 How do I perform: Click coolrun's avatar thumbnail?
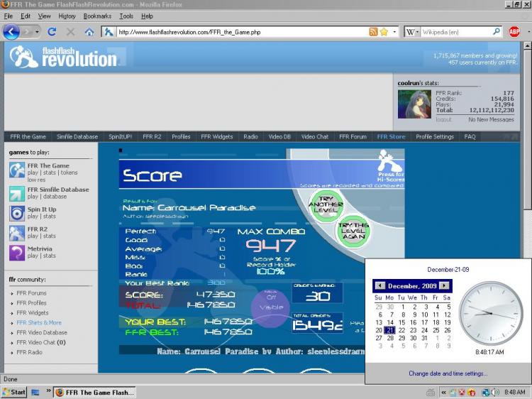(414, 104)
